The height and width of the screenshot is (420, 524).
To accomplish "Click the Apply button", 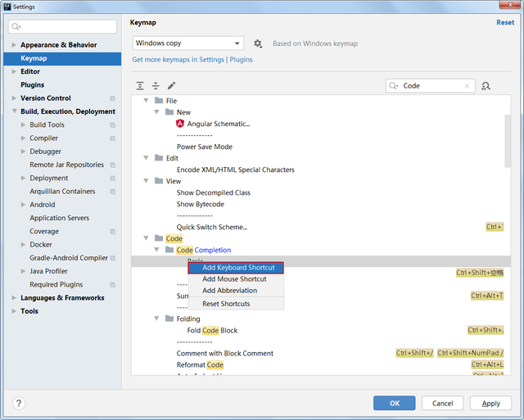I will (490, 403).
